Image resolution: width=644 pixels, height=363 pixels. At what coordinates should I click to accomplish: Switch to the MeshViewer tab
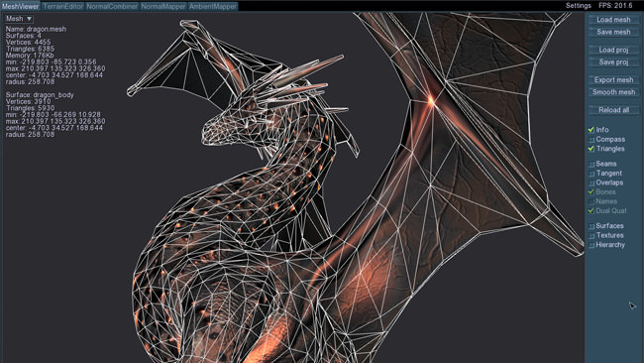click(x=20, y=6)
